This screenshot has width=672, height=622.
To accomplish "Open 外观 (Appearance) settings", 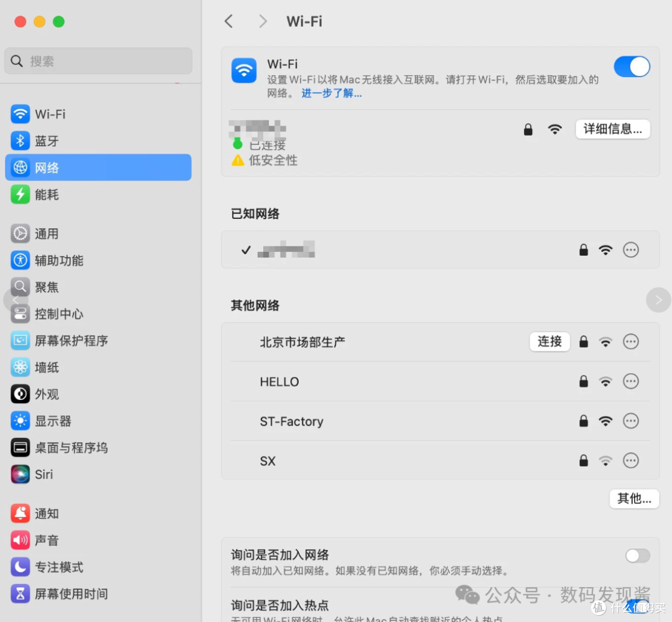I will [x=98, y=394].
